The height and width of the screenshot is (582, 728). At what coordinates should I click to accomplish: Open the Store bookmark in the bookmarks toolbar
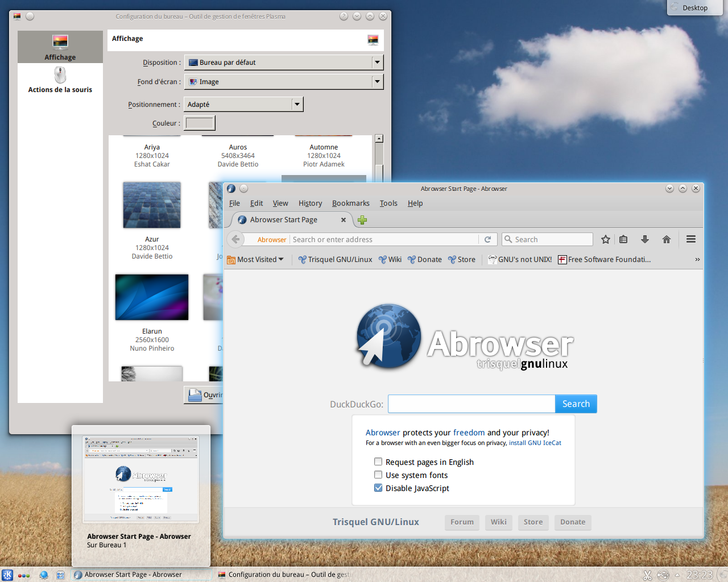pos(461,259)
